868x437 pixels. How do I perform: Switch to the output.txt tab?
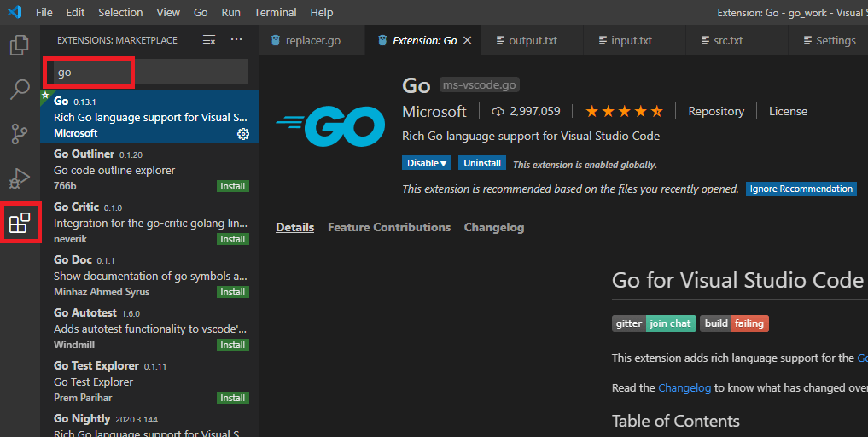[x=532, y=40]
